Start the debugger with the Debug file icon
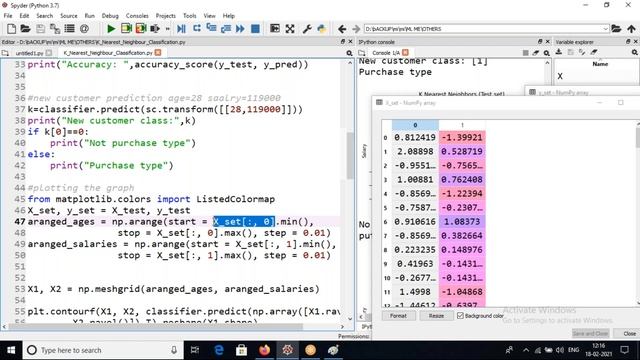 (x=182, y=29)
